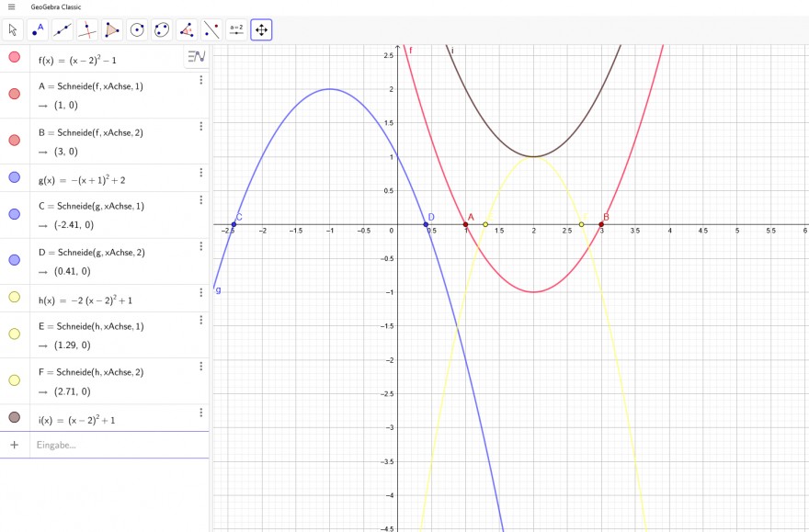Select the Angle measurement tool
Image resolution: width=809 pixels, height=532 pixels.
click(x=187, y=30)
